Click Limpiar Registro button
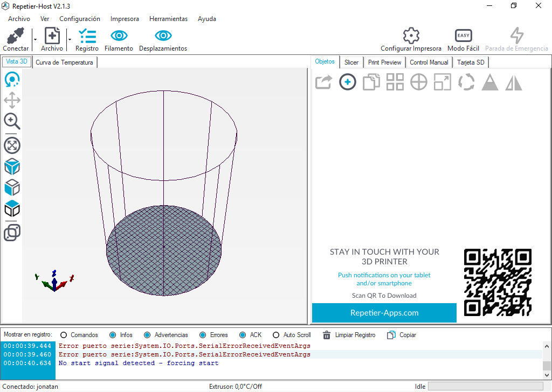This screenshot has height=392, width=552. (x=349, y=335)
